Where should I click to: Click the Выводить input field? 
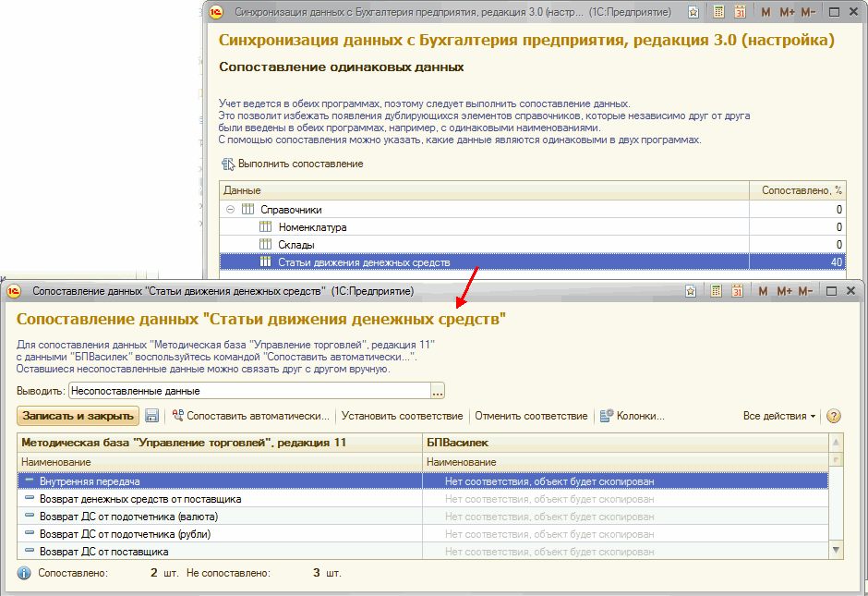point(249,391)
